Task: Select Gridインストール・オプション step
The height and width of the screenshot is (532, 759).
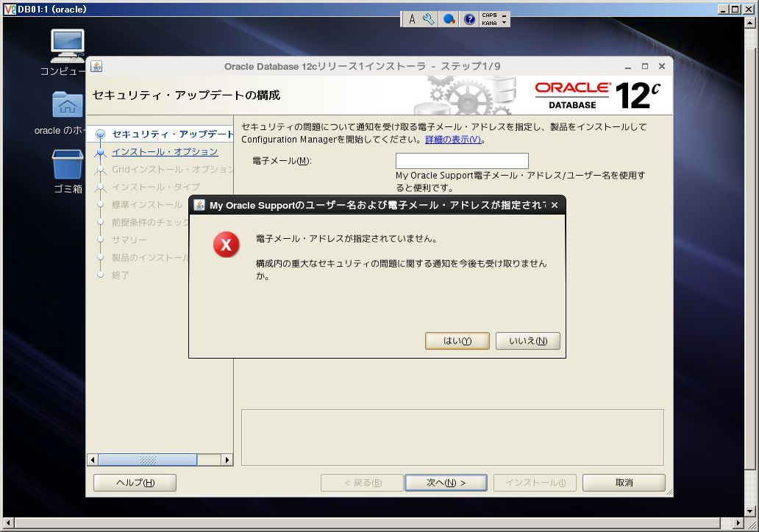Action: [x=172, y=169]
